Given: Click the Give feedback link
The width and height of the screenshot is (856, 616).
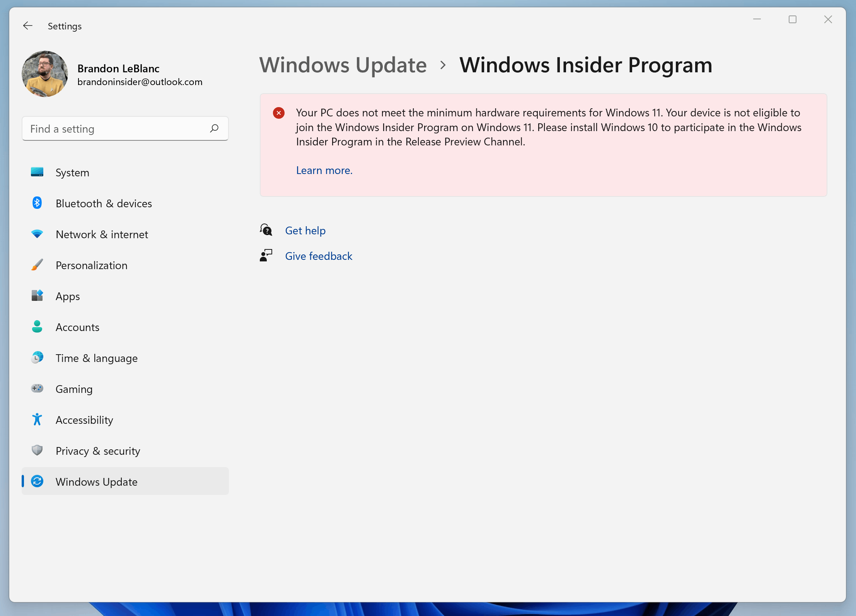Looking at the screenshot, I should click(x=318, y=256).
